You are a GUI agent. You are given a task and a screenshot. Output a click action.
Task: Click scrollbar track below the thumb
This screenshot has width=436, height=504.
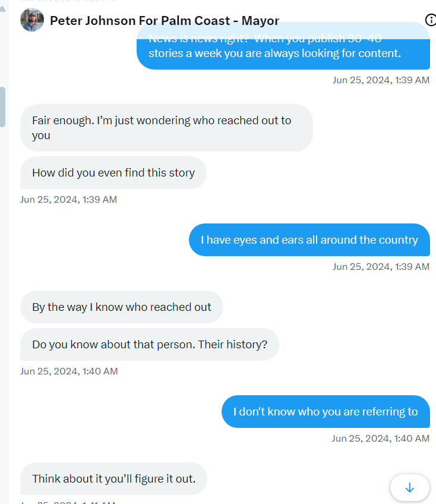click(x=3, y=297)
